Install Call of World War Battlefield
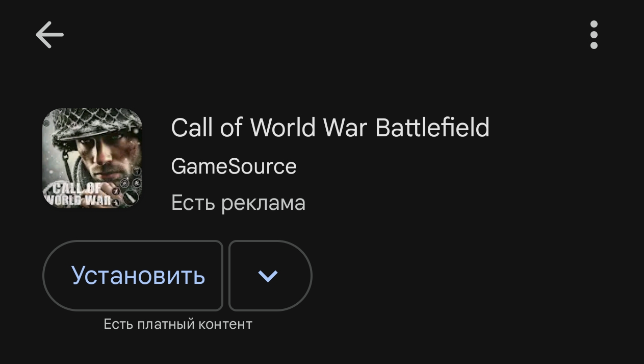 pyautogui.click(x=133, y=276)
